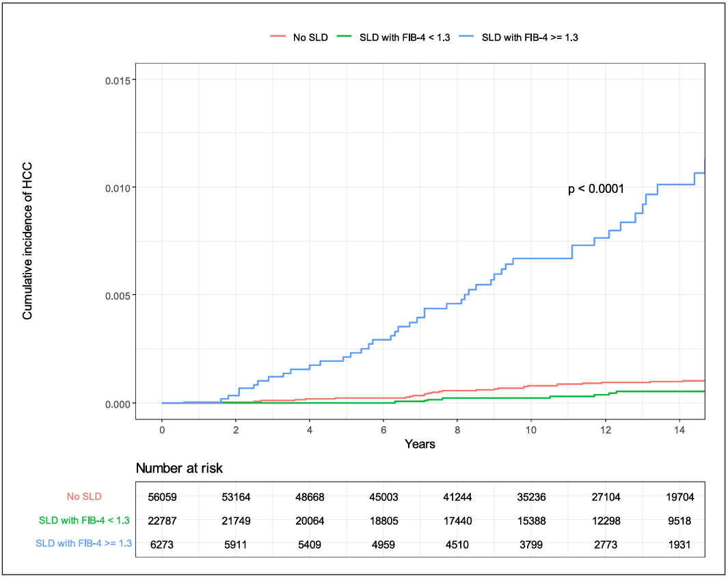Viewport: 728px width, 578px height.
Task: Click the 0.005 y-axis tick label
Action: 120,295
